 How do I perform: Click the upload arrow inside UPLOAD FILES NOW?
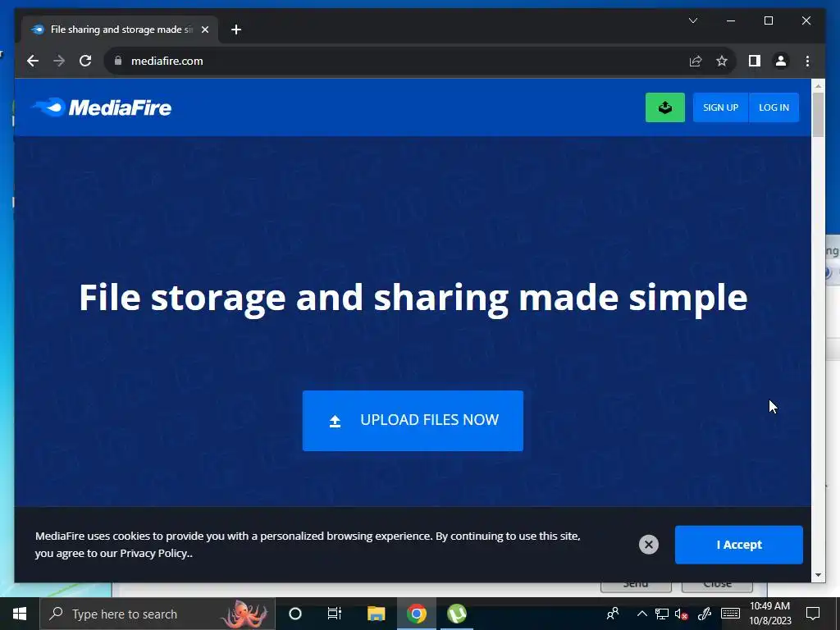coord(335,421)
